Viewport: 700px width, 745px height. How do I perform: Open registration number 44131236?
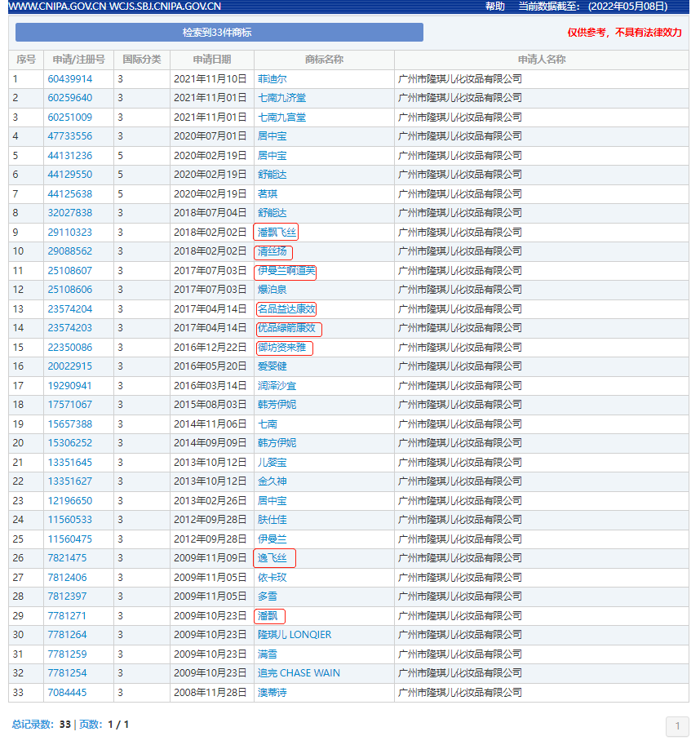[x=70, y=156]
